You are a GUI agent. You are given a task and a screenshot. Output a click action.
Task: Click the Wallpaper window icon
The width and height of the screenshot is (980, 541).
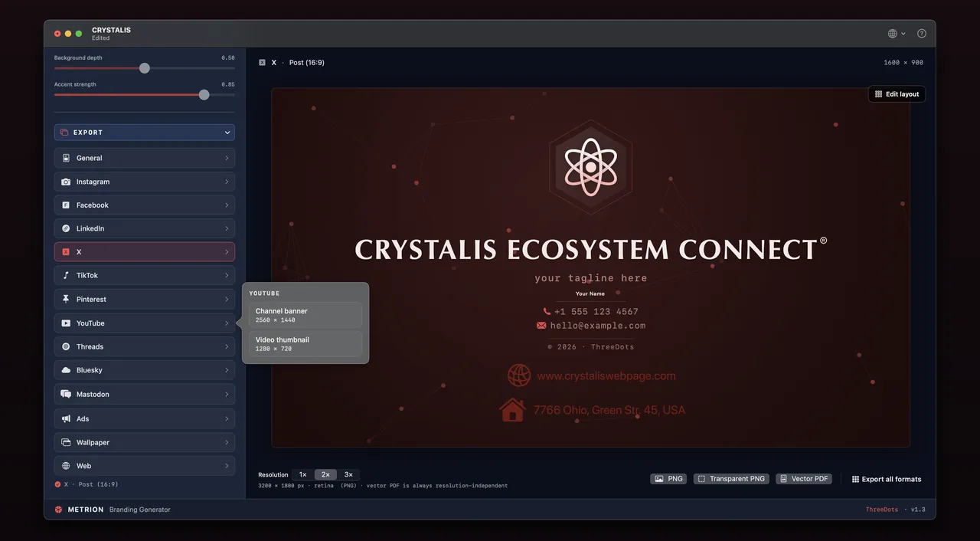(66, 442)
